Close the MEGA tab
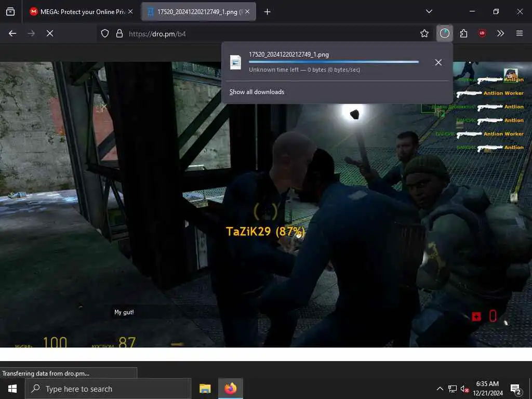The width and height of the screenshot is (532, 399). tap(130, 11)
